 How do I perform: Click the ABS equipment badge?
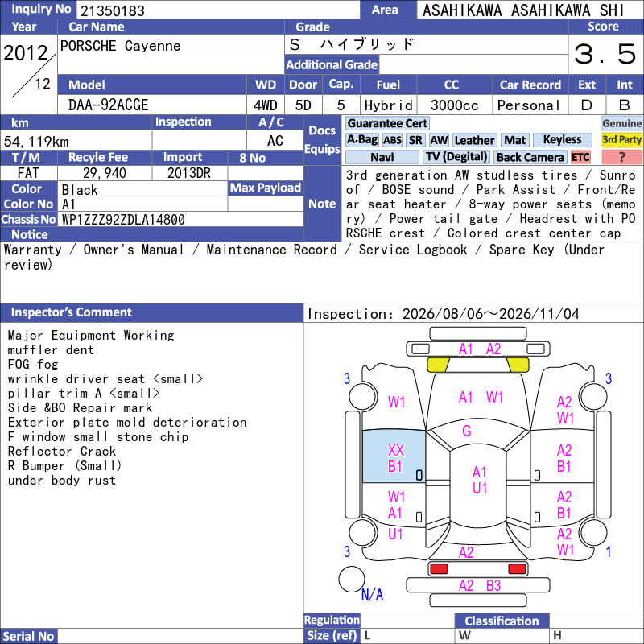click(392, 140)
